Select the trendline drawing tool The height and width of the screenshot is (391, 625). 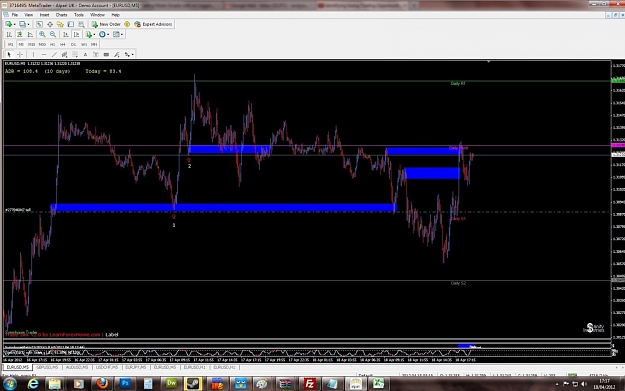pos(54,54)
